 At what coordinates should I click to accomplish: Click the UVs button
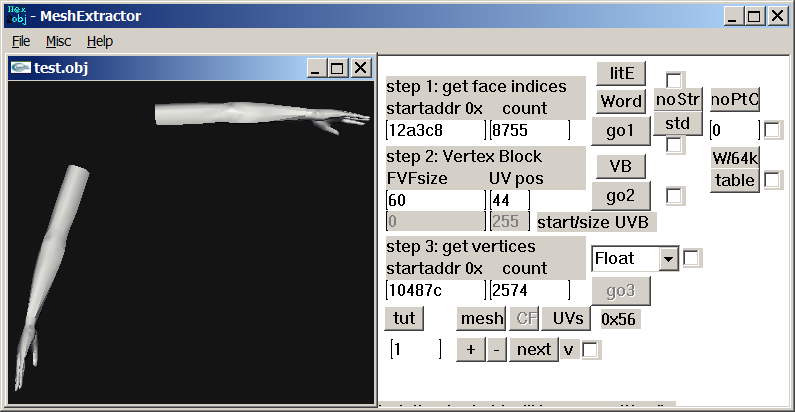click(567, 318)
